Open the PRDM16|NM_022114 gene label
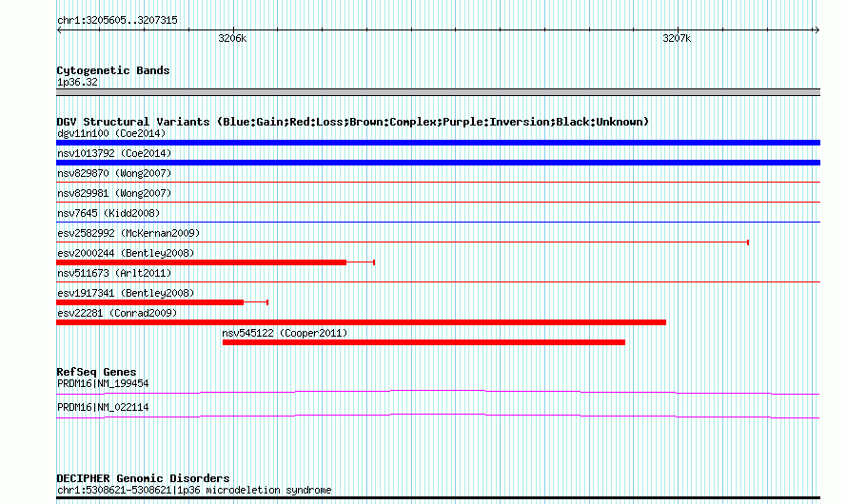Image resolution: width=847 pixels, height=504 pixels. tap(103, 407)
